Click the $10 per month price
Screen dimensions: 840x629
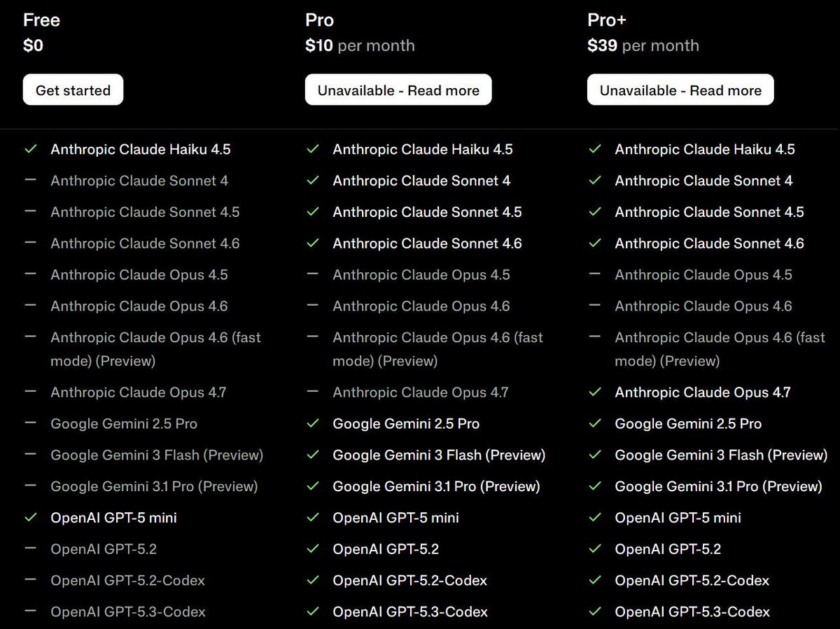click(x=360, y=45)
